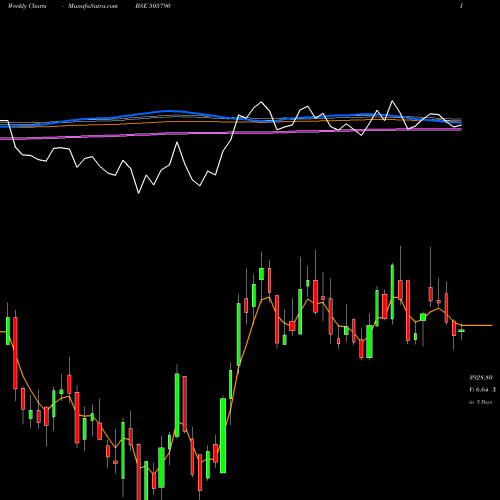Click the 'MunafaSutra.com' label
This screenshot has height=500, width=500.
tap(93, 6)
